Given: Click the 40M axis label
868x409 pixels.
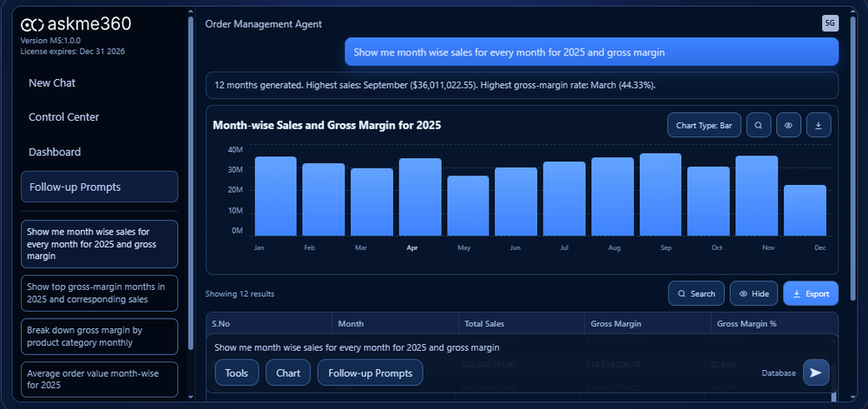Looking at the screenshot, I should pyautogui.click(x=235, y=149).
